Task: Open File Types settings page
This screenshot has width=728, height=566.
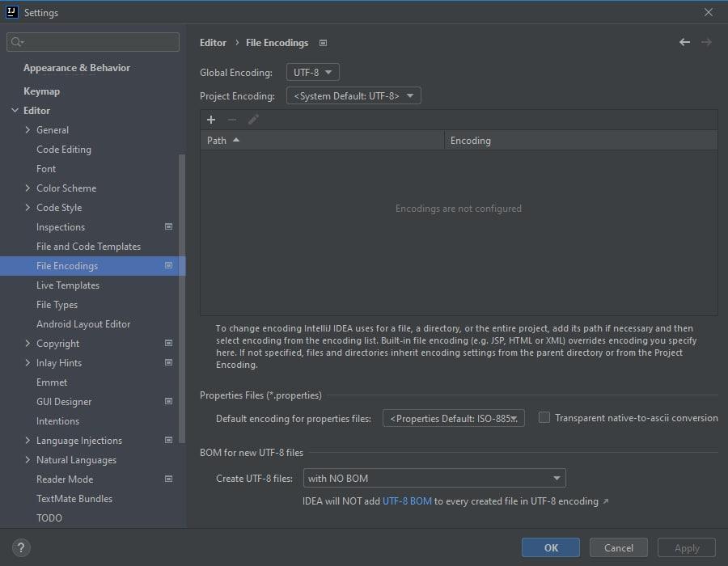Action: 57,305
